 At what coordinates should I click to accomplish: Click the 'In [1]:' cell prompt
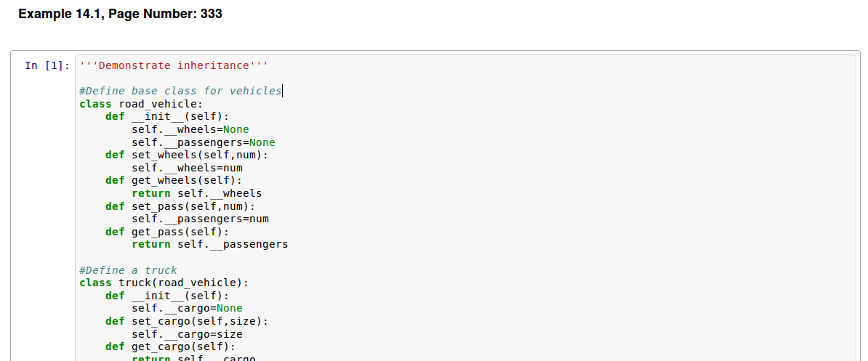coord(47,65)
